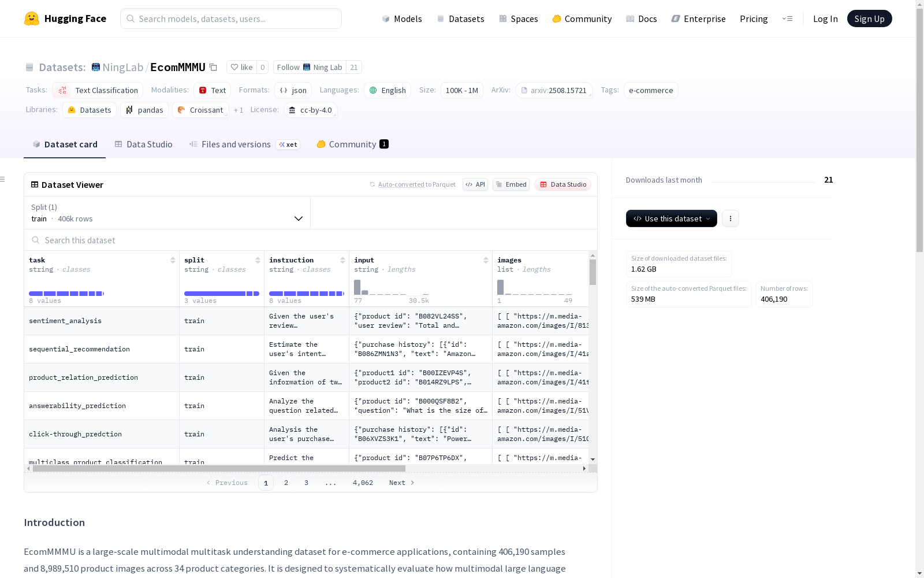Select the json format tag
924x578 pixels.
tap(293, 90)
